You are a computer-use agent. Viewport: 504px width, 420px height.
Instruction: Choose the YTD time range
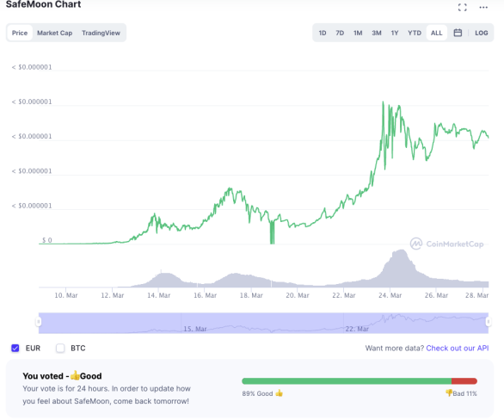[x=415, y=33]
